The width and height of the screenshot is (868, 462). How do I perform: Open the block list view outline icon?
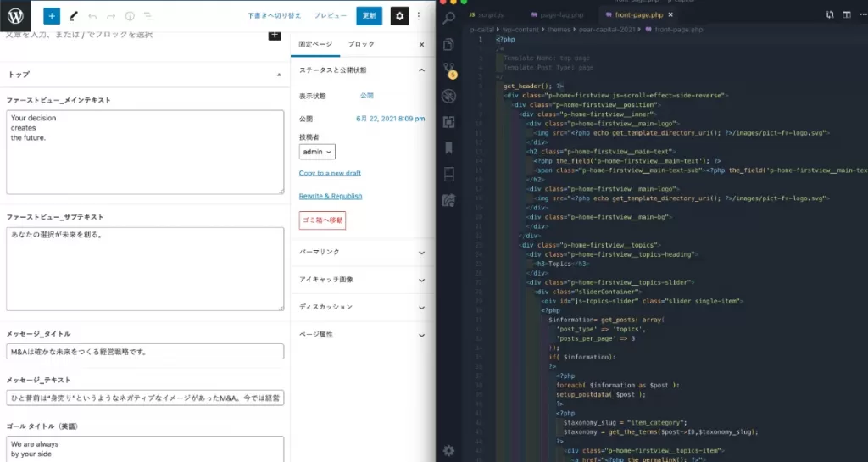[x=147, y=16]
